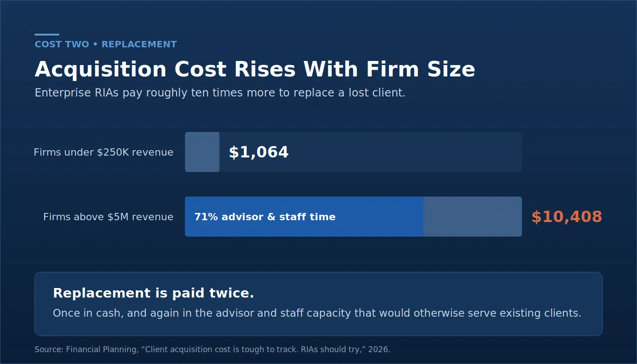
Task: Click the blue '71% advisor & staff time' bar
Action: [304, 217]
